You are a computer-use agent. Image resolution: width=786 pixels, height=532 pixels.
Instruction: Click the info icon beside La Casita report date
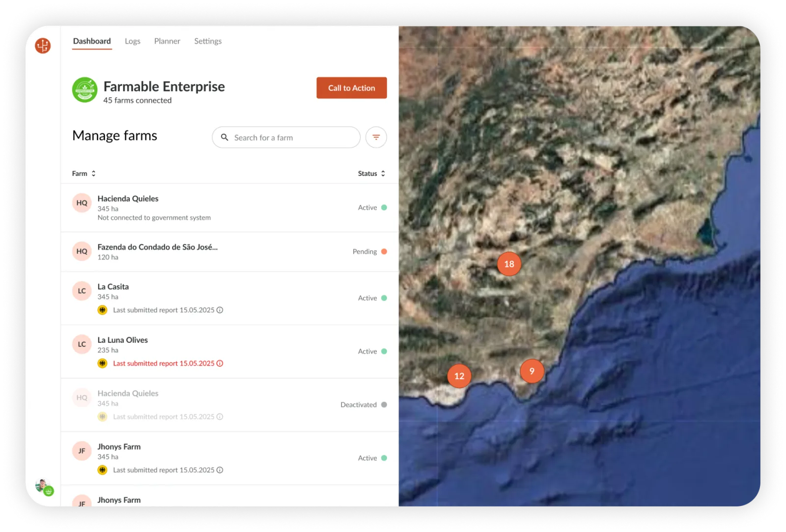(x=220, y=310)
